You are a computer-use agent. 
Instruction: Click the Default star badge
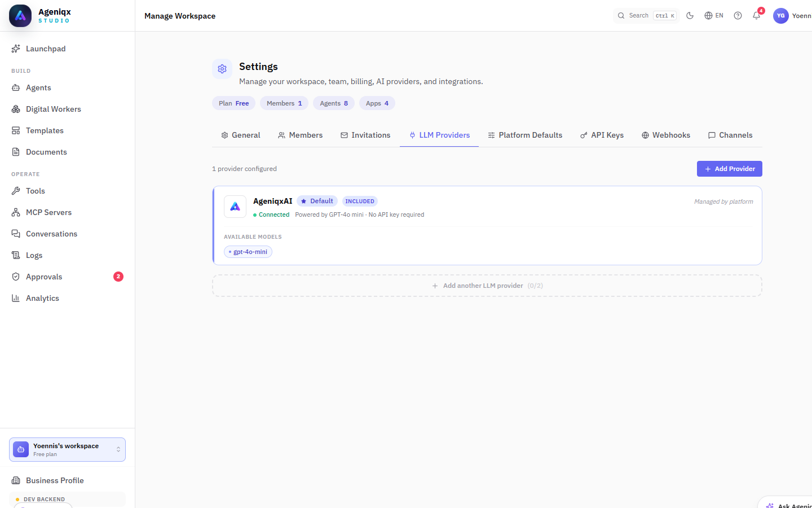point(317,201)
